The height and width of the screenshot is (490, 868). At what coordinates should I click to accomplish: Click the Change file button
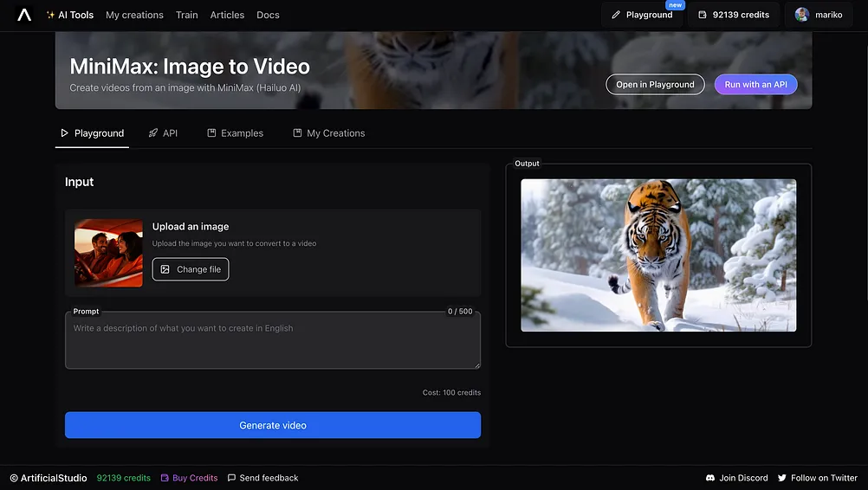191,269
